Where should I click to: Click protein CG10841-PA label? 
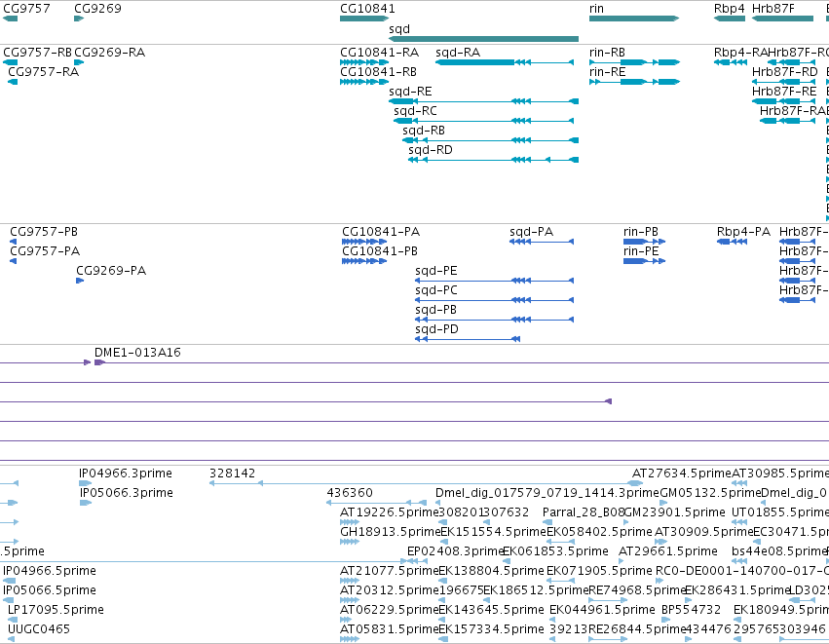click(381, 232)
